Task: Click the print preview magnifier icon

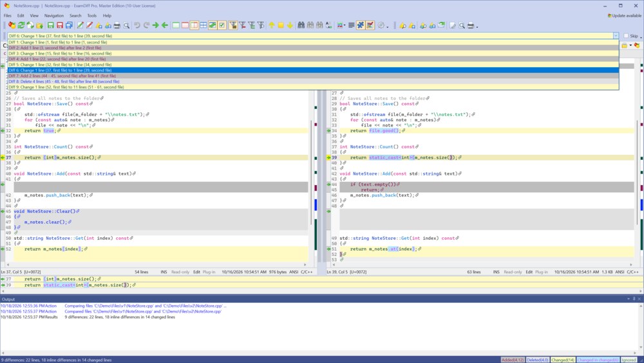Action: click(126, 26)
